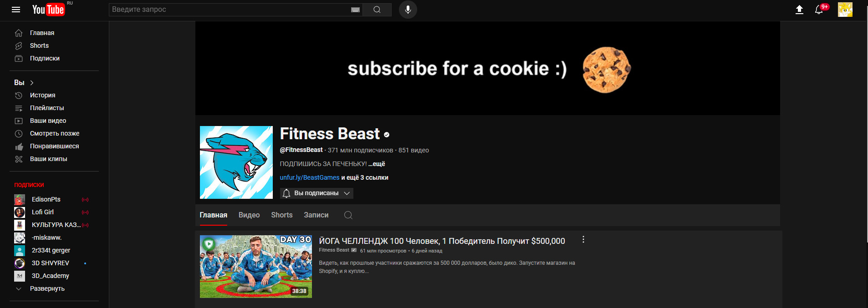Viewport: 868px width, 308px height.
Task: Open Смотреть позже list
Action: (x=55, y=133)
